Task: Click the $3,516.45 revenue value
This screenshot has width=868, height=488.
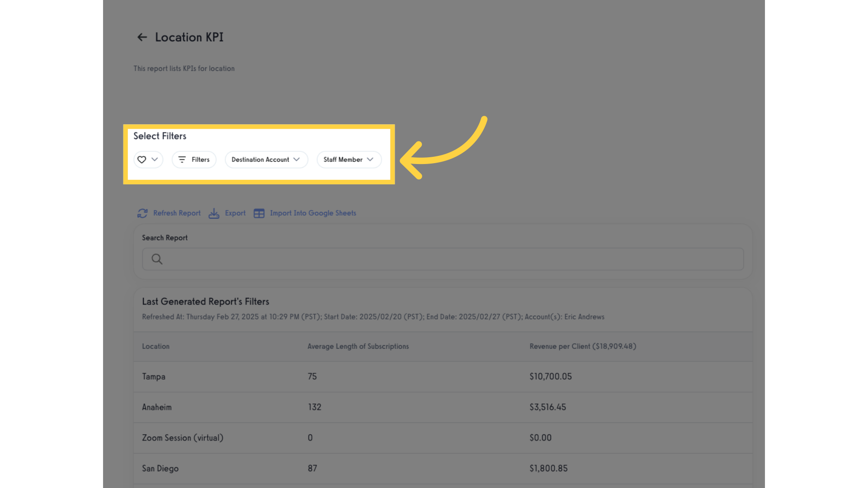Action: pos(547,407)
